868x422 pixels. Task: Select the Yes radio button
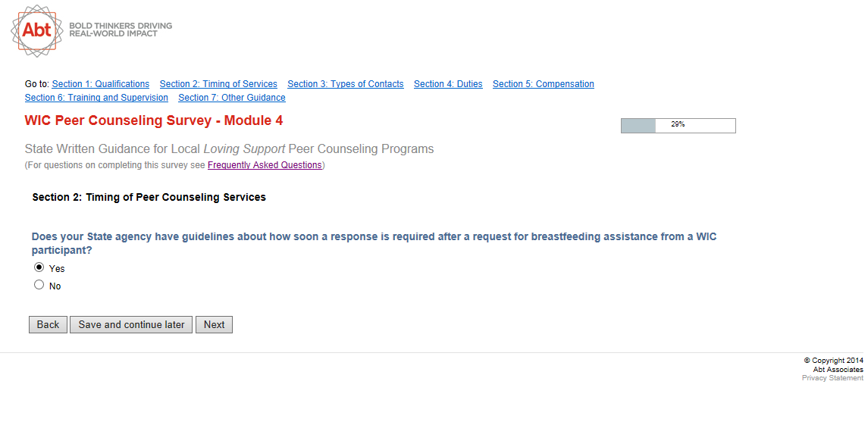39,267
